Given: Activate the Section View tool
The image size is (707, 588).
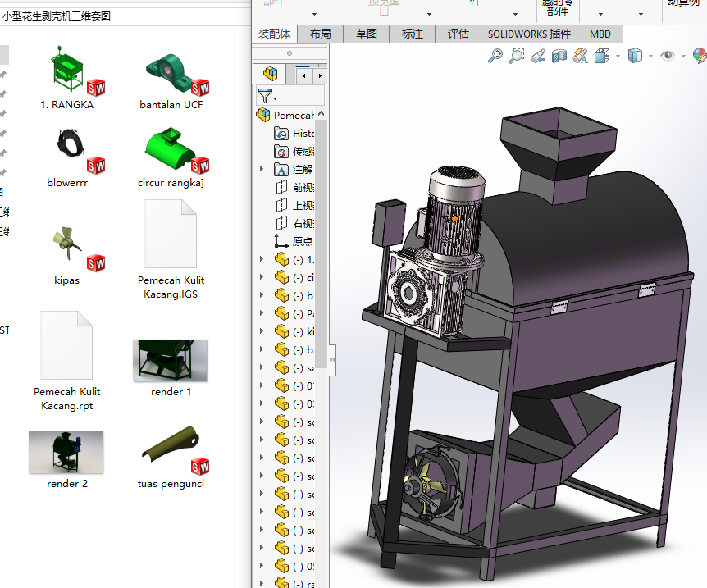Looking at the screenshot, I should pos(559,56).
